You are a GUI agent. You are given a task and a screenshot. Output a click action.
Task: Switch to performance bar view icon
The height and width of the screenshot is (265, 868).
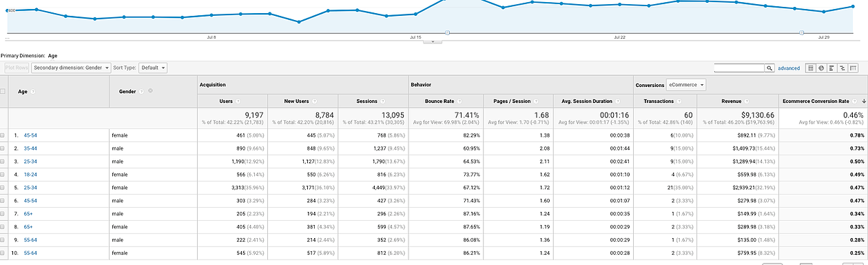coord(832,68)
